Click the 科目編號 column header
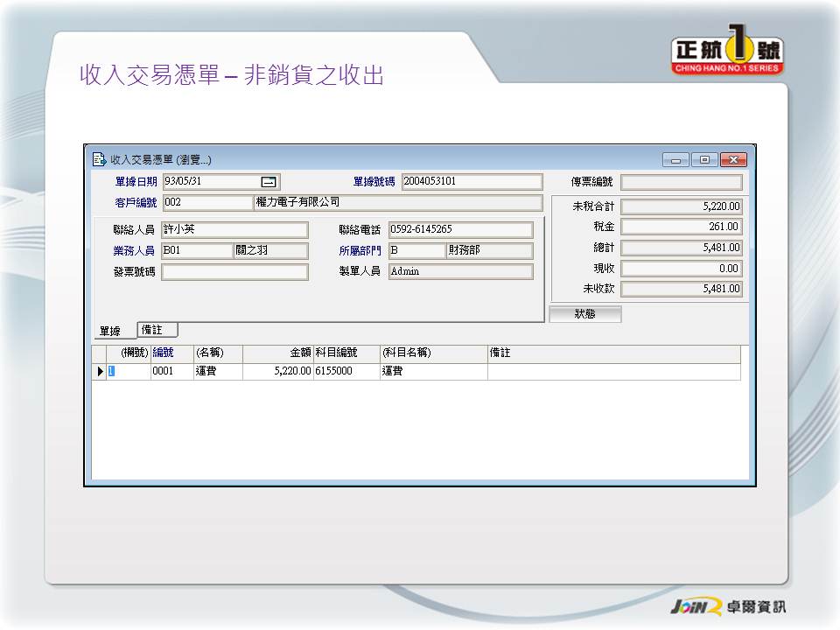Viewport: 840px width, 630px height. [336, 353]
